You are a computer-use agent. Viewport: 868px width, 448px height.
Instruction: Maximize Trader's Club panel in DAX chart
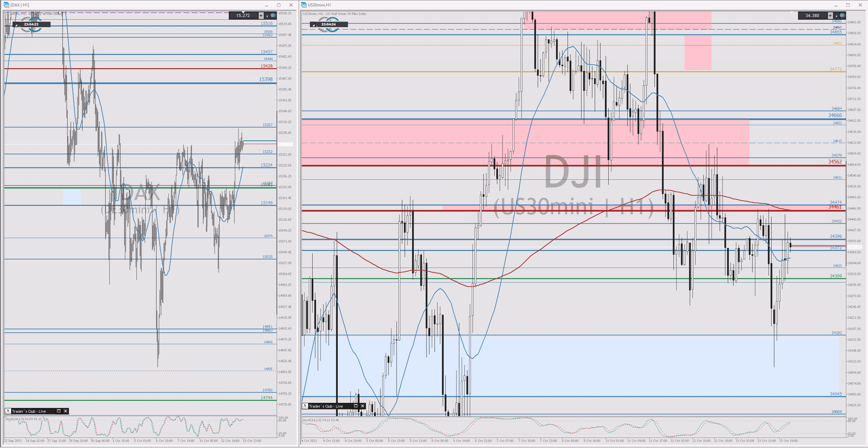pyautogui.click(x=59, y=411)
